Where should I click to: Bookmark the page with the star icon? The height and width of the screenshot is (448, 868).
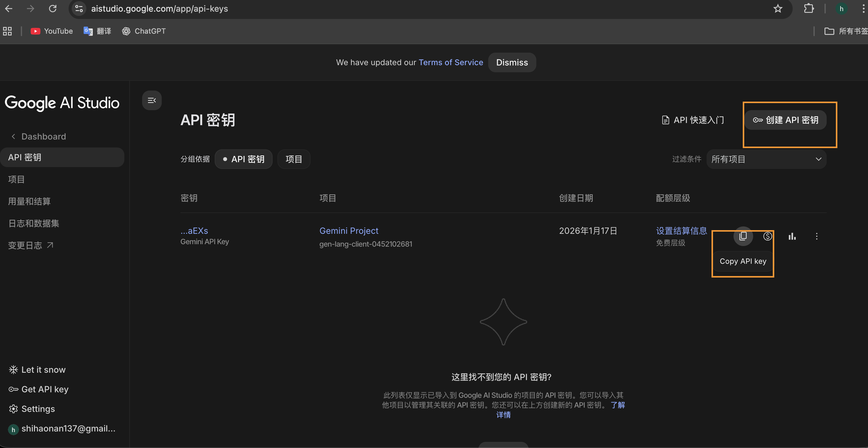point(777,8)
